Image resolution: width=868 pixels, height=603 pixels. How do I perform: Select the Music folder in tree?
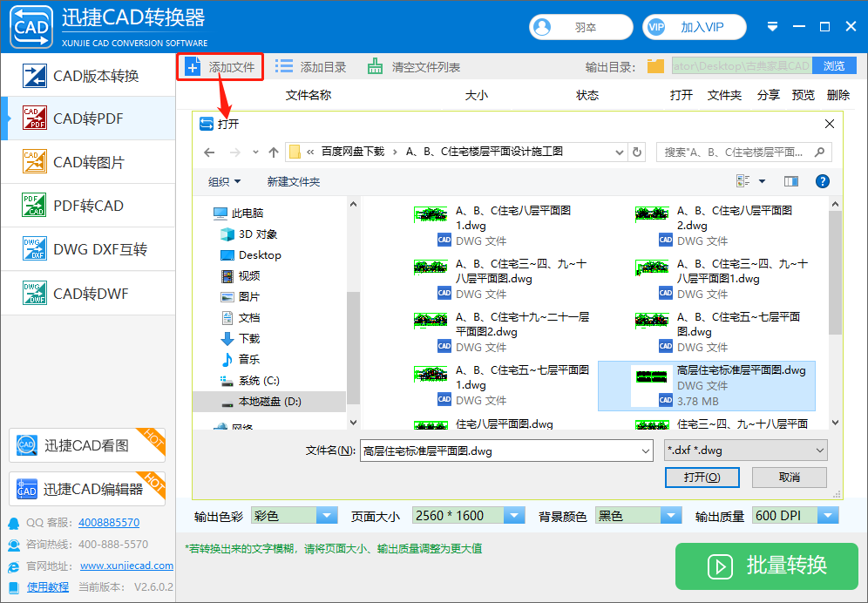tap(241, 359)
